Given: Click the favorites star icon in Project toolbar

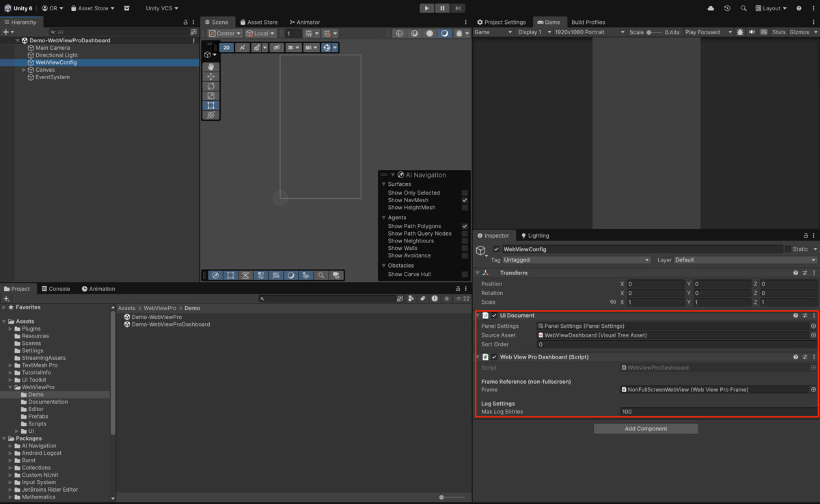Looking at the screenshot, I should pyautogui.click(x=446, y=298).
